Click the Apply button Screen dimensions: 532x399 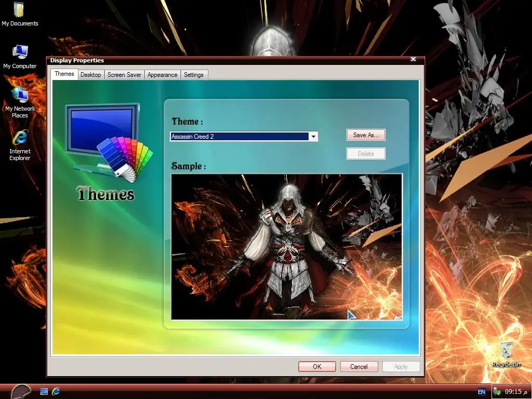tap(401, 366)
